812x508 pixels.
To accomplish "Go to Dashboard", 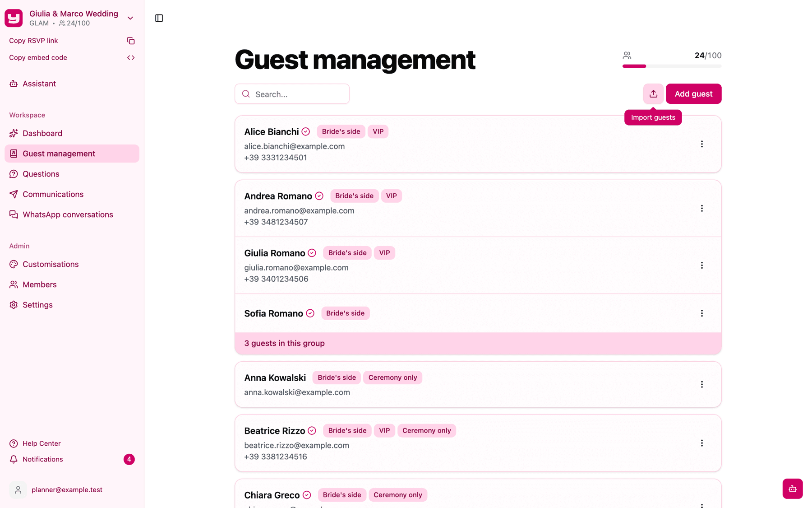I will click(x=72, y=133).
